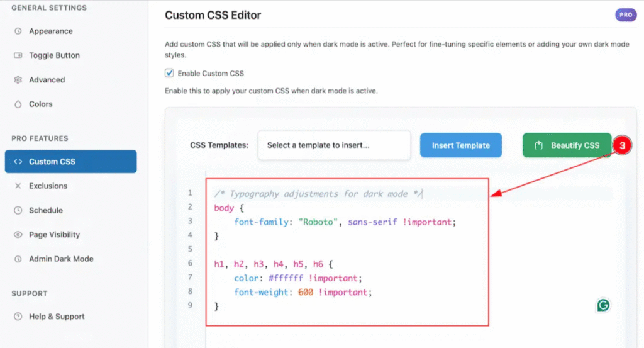Click the Colors droplet icon
The image size is (644, 348).
click(x=18, y=104)
